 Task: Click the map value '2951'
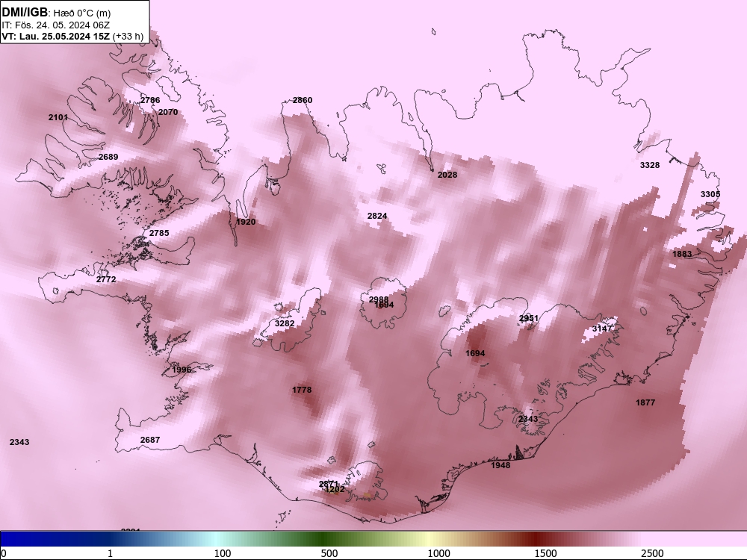pyautogui.click(x=529, y=318)
